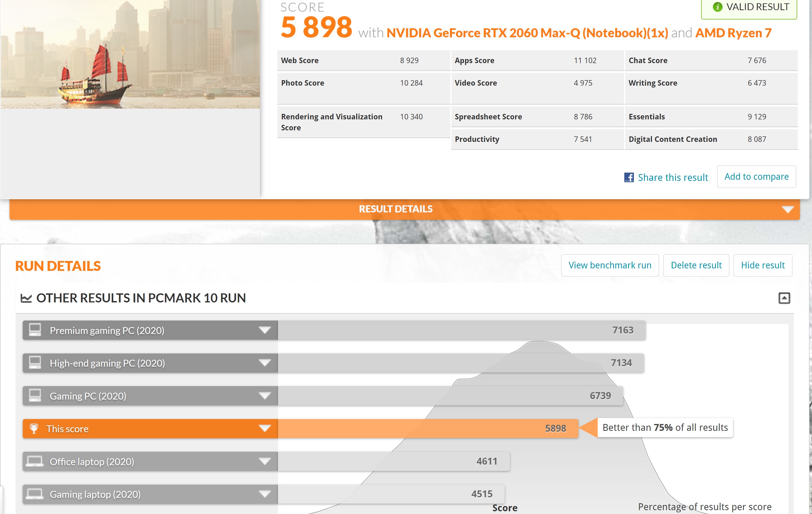This screenshot has width=812, height=514.
Task: Click the Add to compare button
Action: (x=756, y=177)
